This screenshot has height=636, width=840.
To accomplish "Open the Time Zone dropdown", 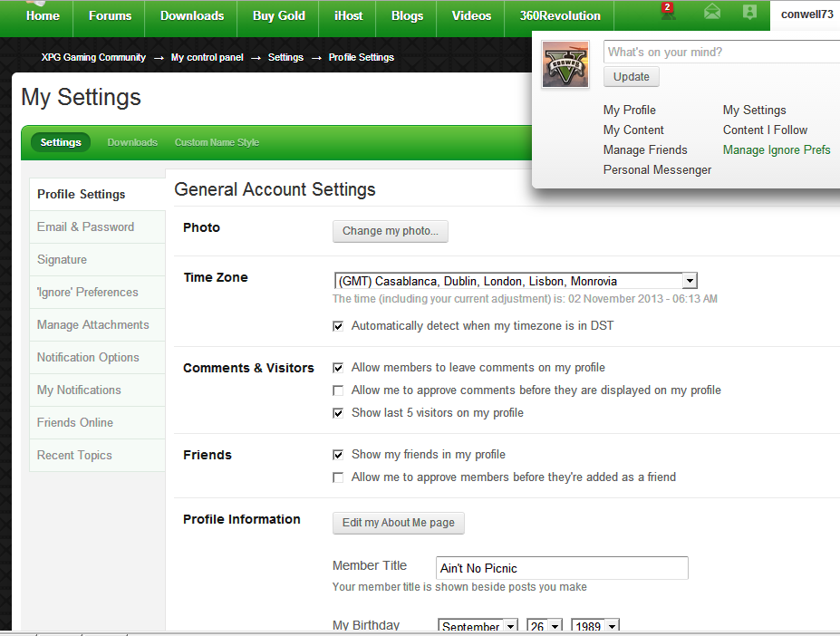I will [x=689, y=282].
